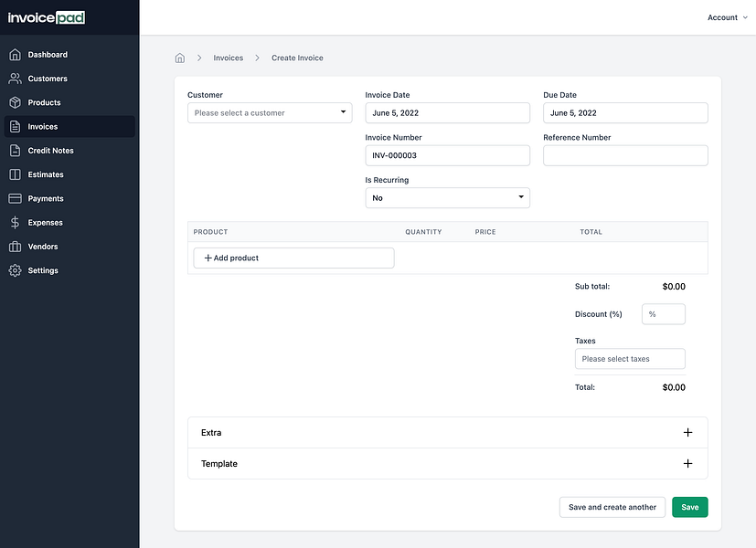Open the Payments page
The image size is (756, 548).
click(x=69, y=198)
